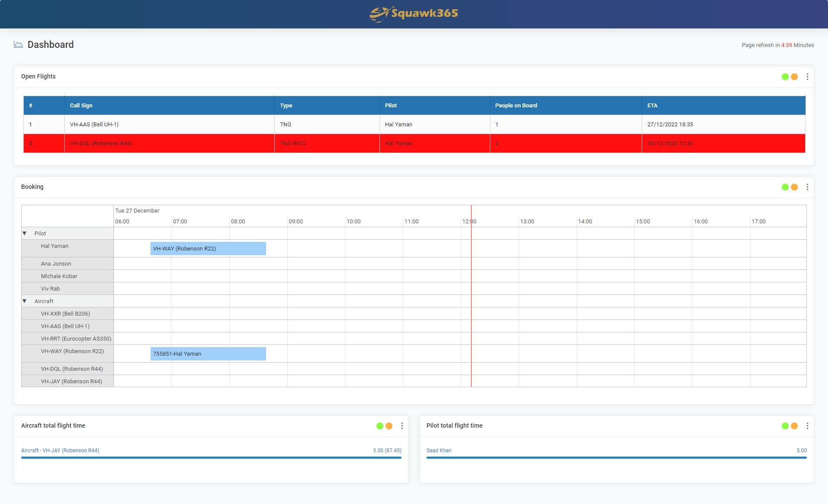The image size is (828, 504).
Task: Toggle the orange indicator on Open Flights
Action: 794,76
